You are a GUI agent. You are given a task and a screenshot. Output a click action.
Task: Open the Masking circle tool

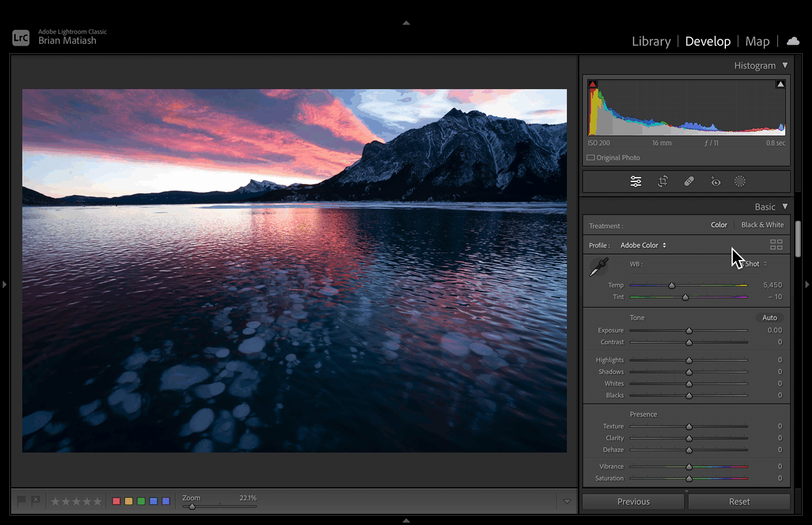740,181
